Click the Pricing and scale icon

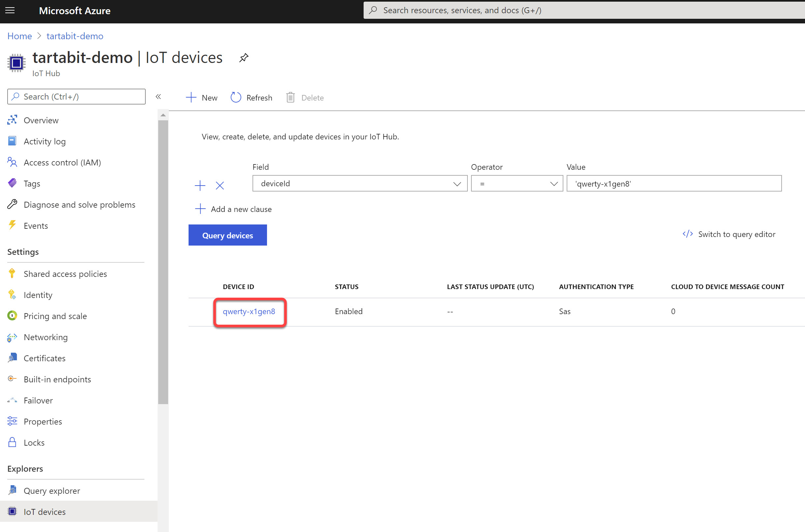point(12,315)
